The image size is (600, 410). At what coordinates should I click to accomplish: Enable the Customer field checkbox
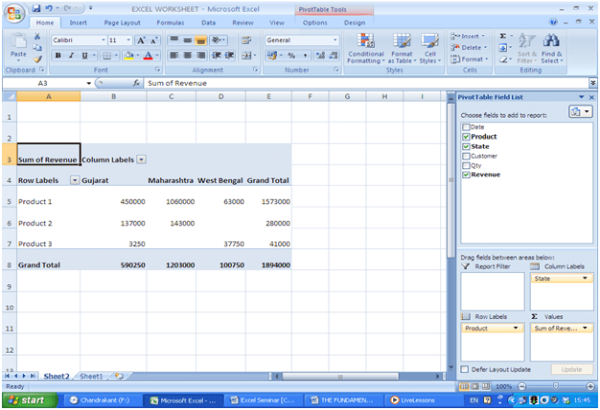click(x=466, y=155)
